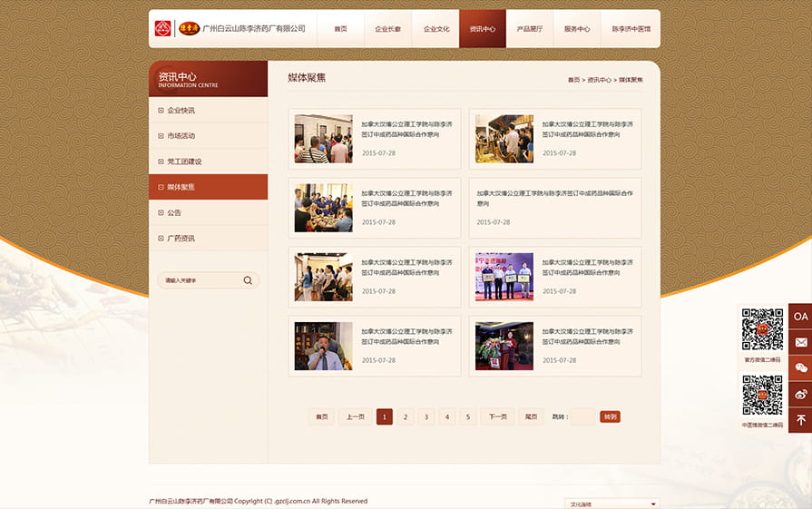Image resolution: width=812 pixels, height=509 pixels.
Task: Open the woman at podium photo thumbnail
Action: coord(504,346)
